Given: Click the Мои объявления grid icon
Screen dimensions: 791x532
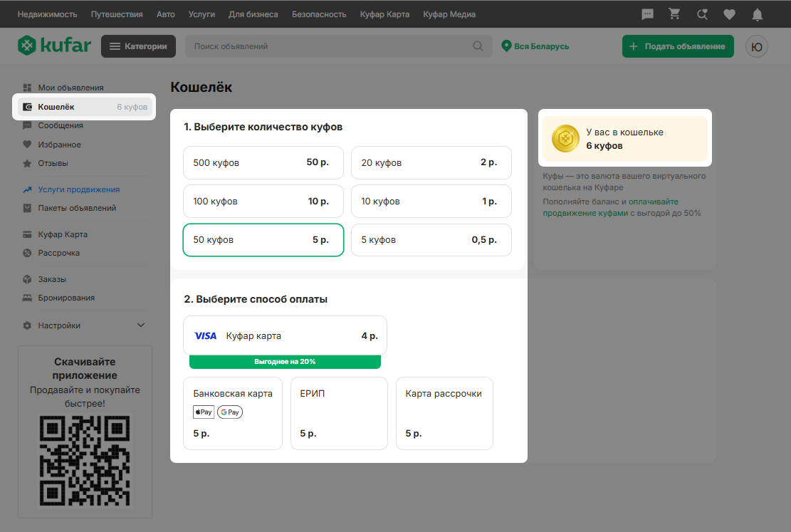Looking at the screenshot, I should click(x=27, y=88).
